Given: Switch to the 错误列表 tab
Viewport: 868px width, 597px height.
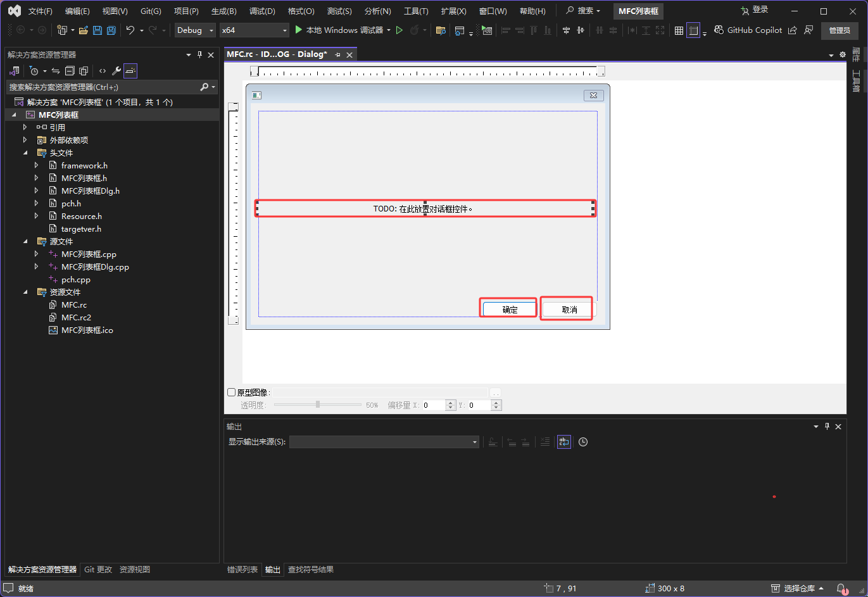Looking at the screenshot, I should [242, 570].
